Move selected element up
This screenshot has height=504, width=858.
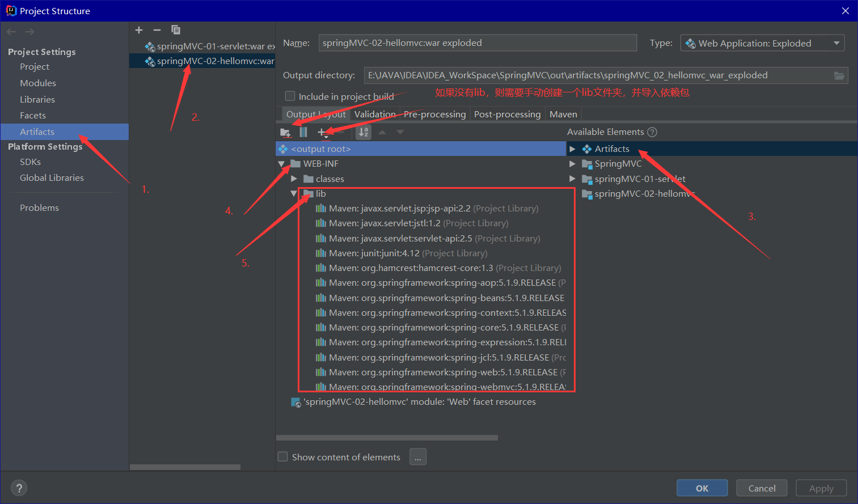click(x=382, y=132)
